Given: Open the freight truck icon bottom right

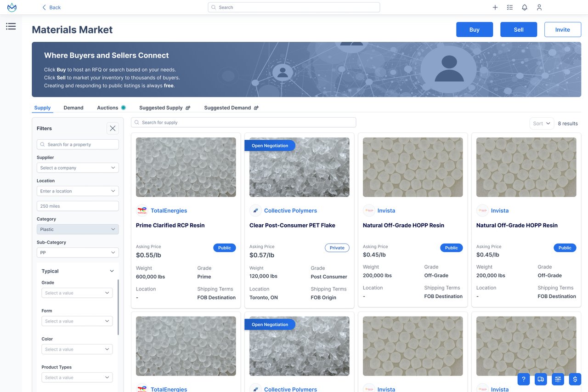Looking at the screenshot, I should (x=541, y=379).
